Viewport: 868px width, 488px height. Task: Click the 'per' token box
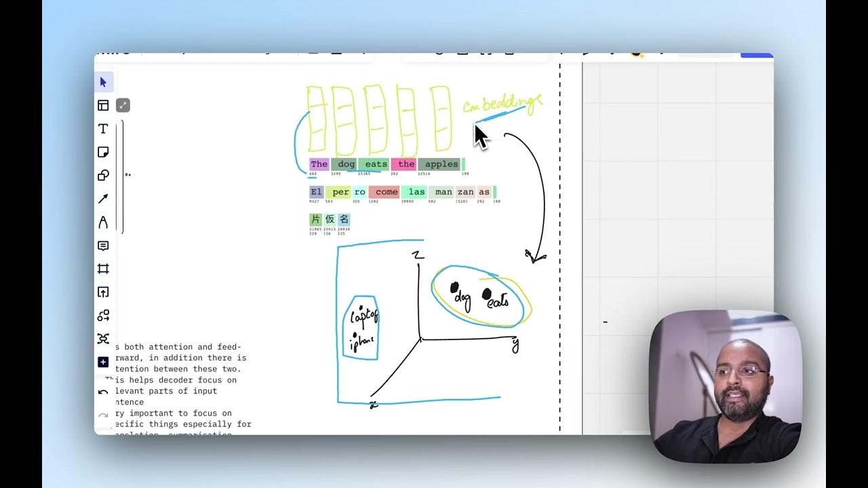tap(340, 192)
